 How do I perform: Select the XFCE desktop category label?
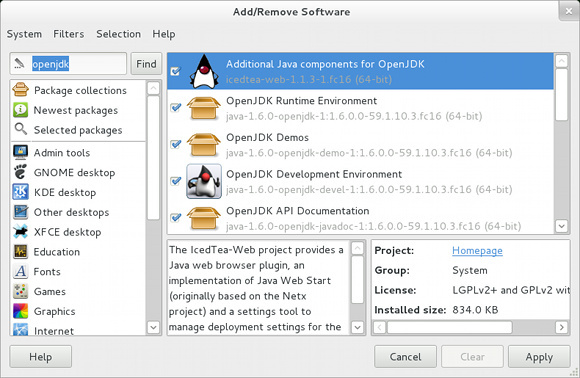point(67,232)
